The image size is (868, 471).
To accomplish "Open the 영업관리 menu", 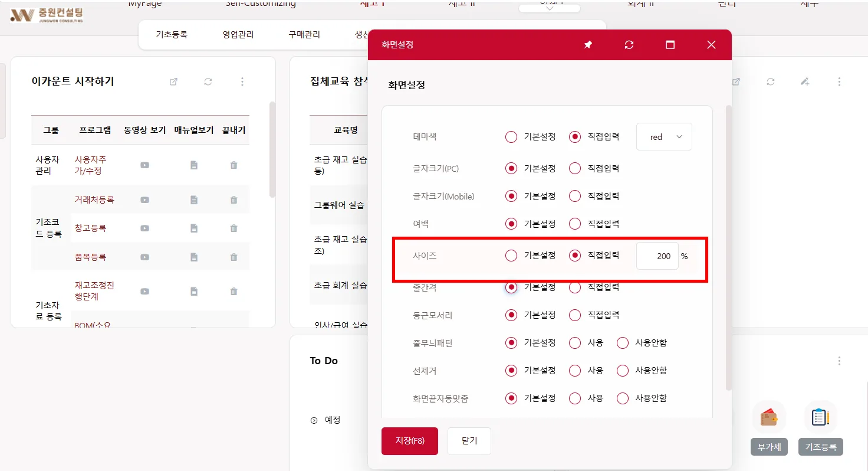I will pyautogui.click(x=238, y=35).
